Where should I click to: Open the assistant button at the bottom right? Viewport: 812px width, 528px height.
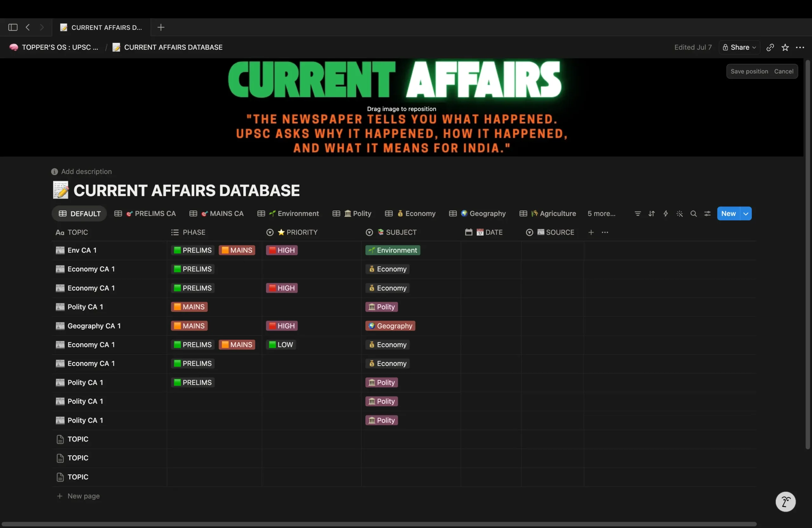pyautogui.click(x=785, y=502)
